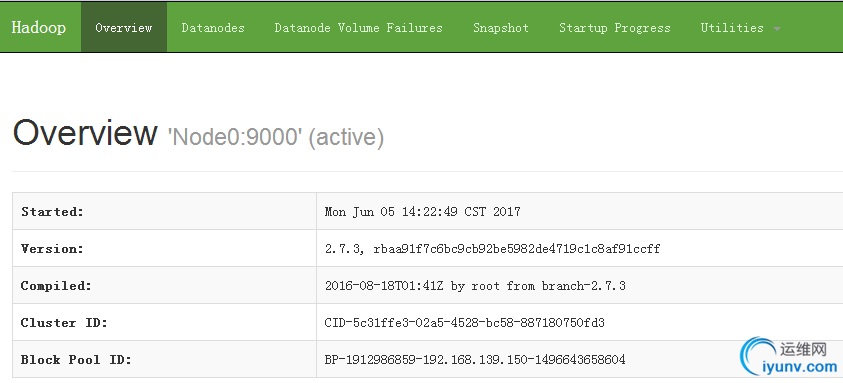Go to the Snapshot tab
The width and height of the screenshot is (843, 383).
pyautogui.click(x=501, y=27)
